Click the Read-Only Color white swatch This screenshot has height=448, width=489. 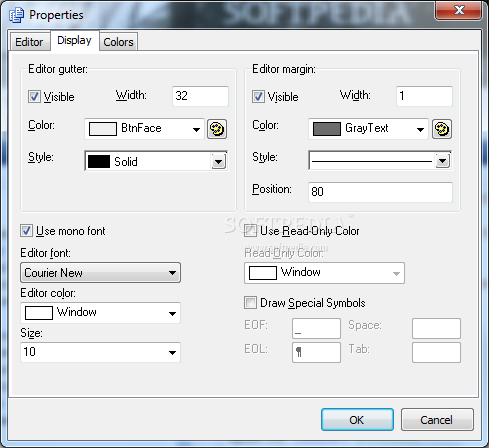pos(263,273)
